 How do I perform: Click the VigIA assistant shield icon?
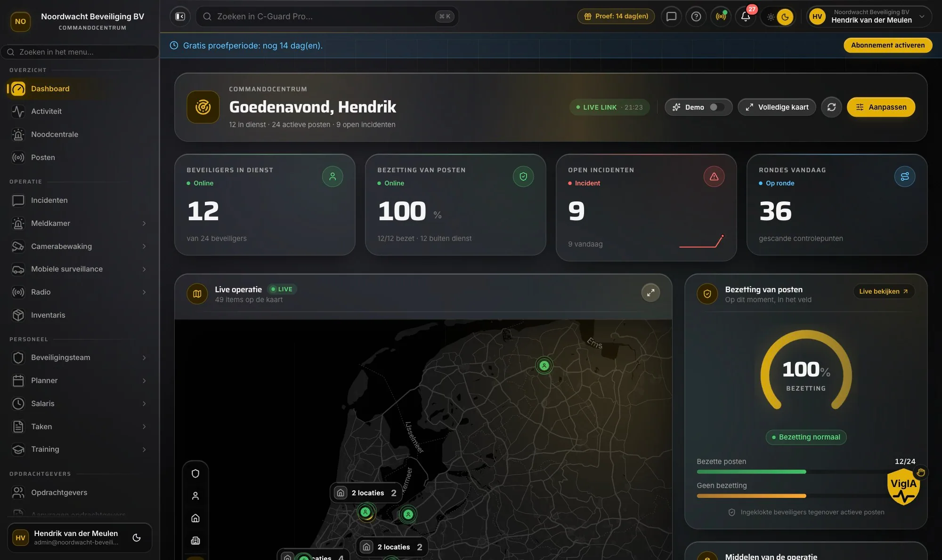(903, 487)
